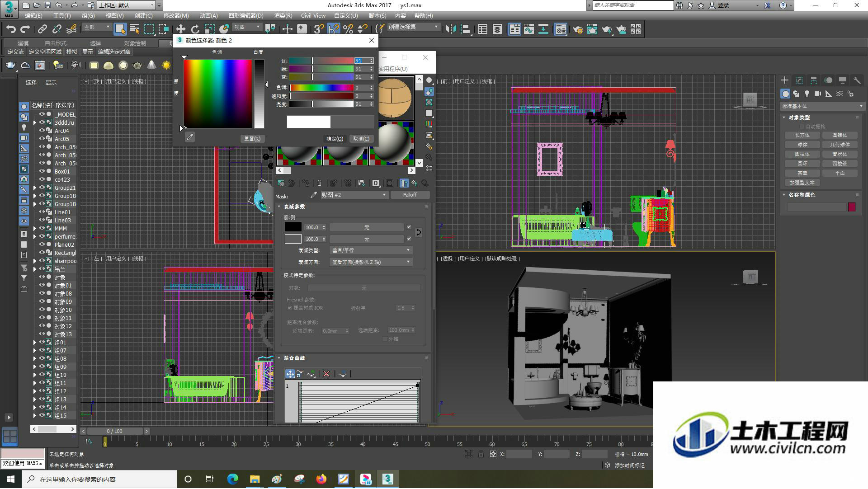Screen dimensions: 868x489
Task: Open the Modify panel icon
Action: click(799, 80)
